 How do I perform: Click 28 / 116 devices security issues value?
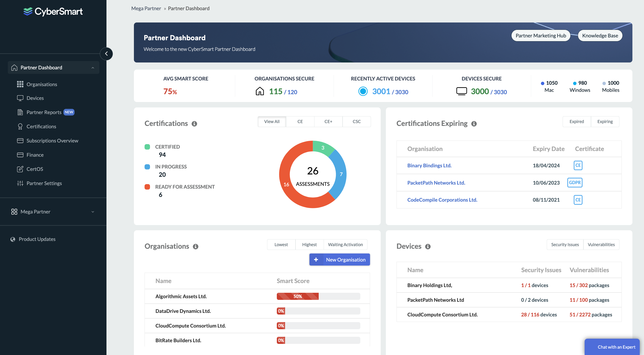click(x=539, y=315)
